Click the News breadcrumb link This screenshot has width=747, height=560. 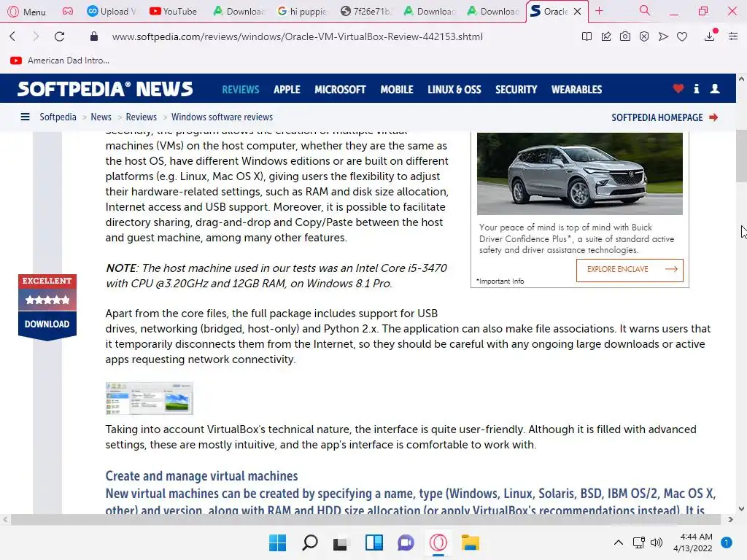pos(101,117)
